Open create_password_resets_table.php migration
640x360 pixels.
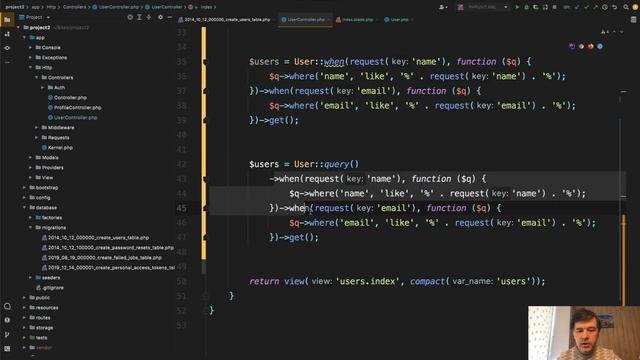tap(110, 247)
